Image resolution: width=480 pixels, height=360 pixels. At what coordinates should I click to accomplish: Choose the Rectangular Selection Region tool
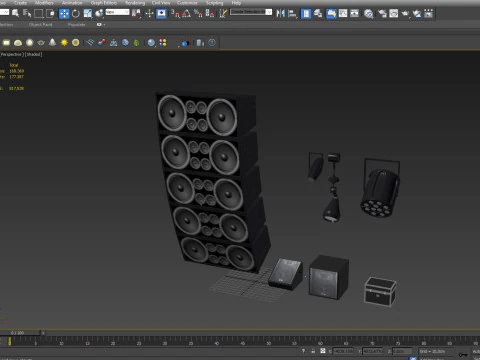39,13
